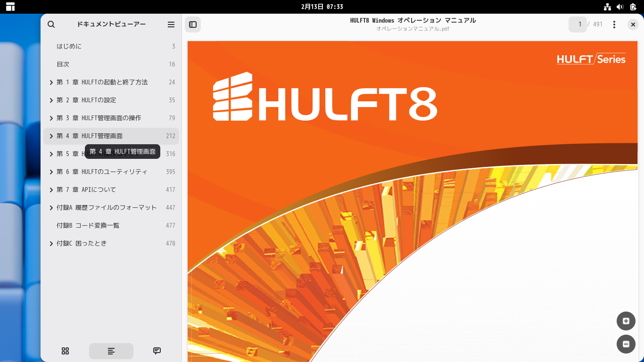This screenshot has height=362, width=644.
Task: Toggle the sidebar panel visibility
Action: pos(193,25)
